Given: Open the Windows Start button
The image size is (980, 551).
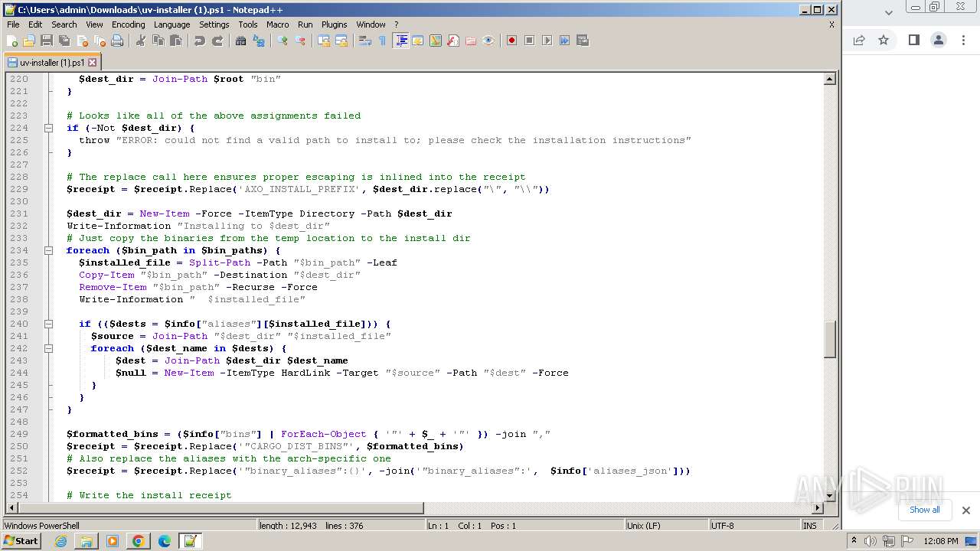Looking at the screenshot, I should tap(21, 541).
